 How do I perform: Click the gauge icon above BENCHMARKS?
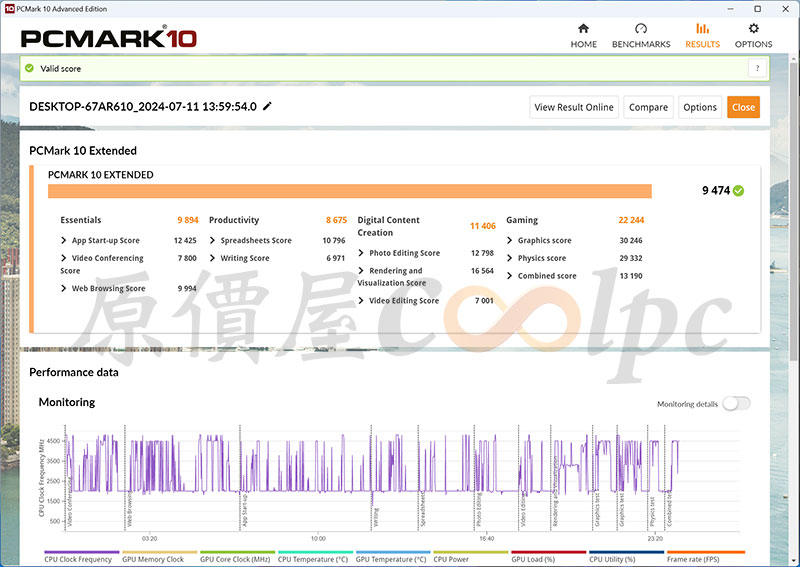coord(641,29)
